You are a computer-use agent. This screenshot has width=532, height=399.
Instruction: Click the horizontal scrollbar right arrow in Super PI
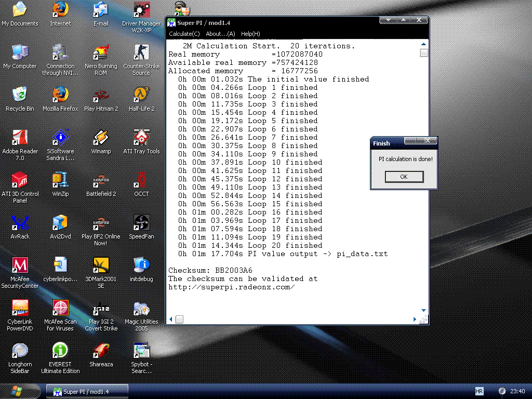[x=415, y=319]
